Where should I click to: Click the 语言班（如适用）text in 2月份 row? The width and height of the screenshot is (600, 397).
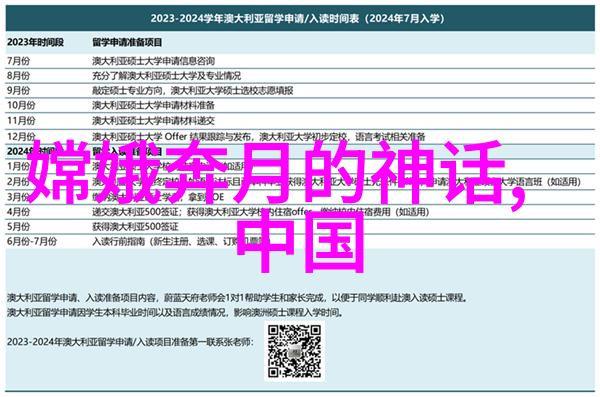[549, 182]
